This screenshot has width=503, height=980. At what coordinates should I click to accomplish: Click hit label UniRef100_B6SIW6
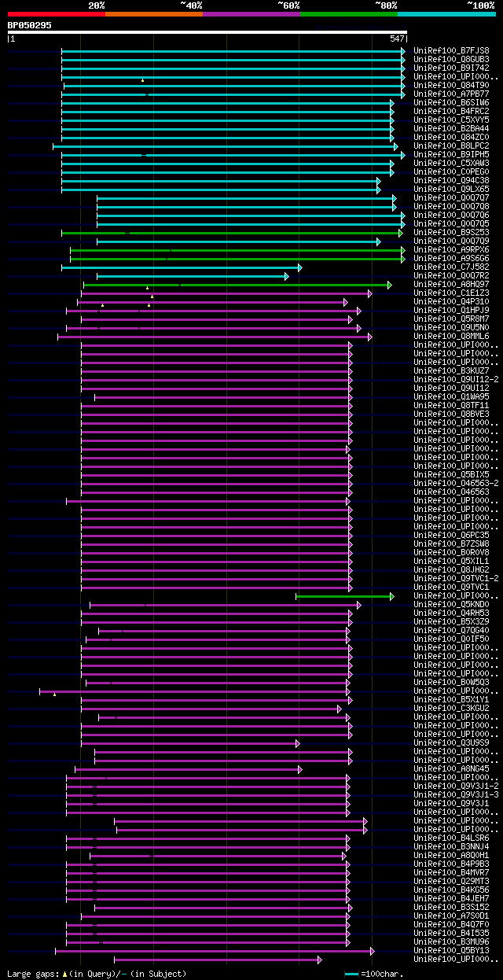pyautogui.click(x=451, y=102)
